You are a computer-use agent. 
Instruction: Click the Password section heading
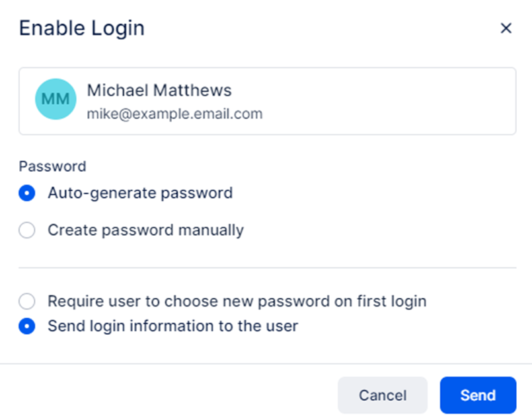[x=52, y=166]
